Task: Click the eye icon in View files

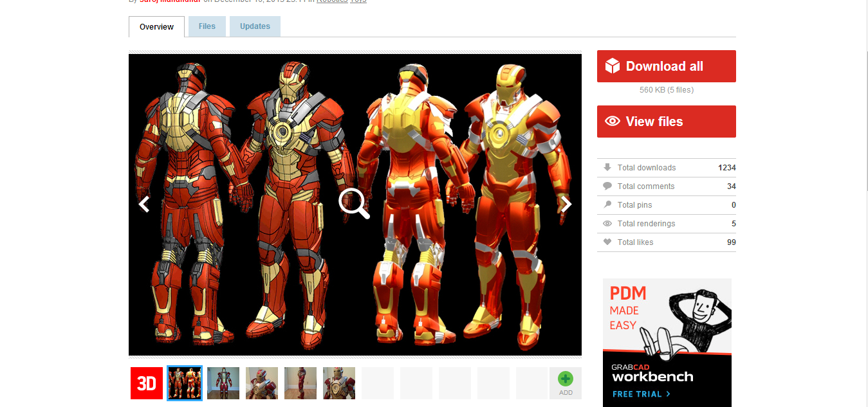Action: coord(613,121)
